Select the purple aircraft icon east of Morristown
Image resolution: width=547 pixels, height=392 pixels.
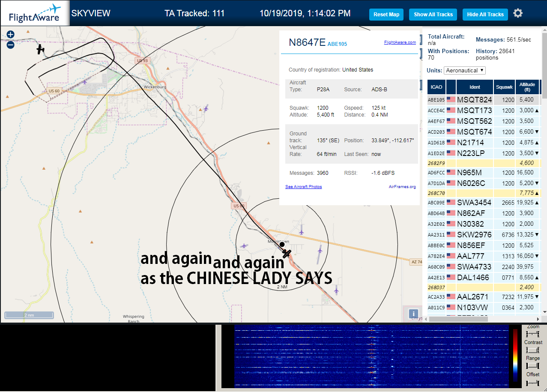click(x=320, y=250)
